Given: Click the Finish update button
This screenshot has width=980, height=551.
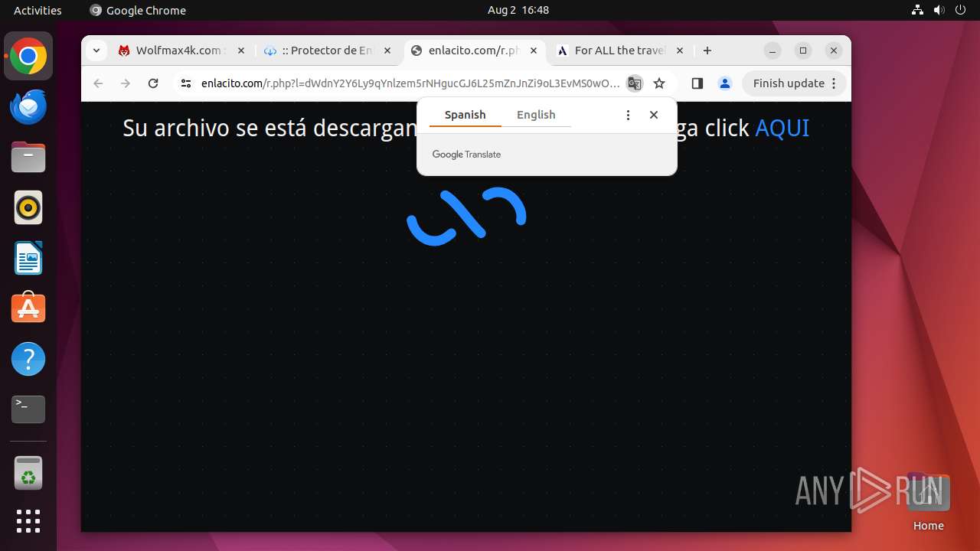Looking at the screenshot, I should tap(794, 83).
